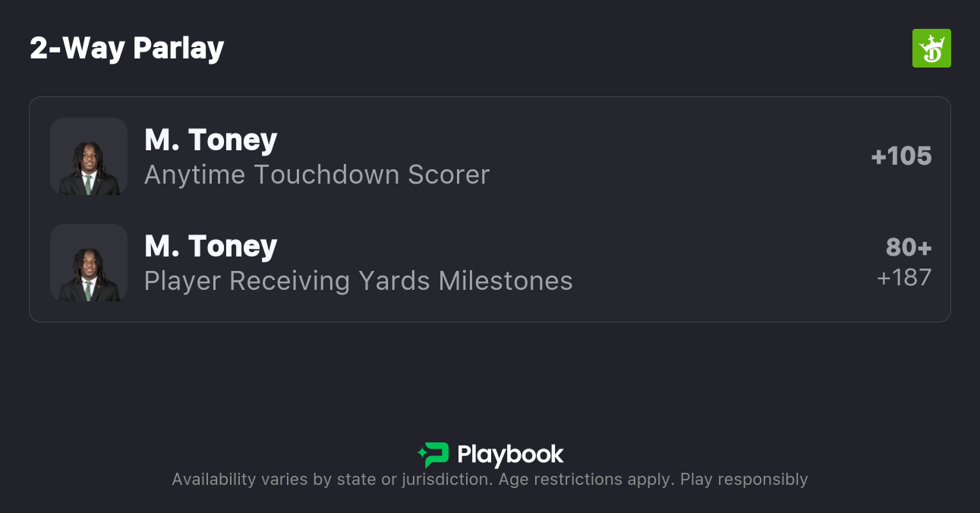Image resolution: width=980 pixels, height=513 pixels.
Task: Open the Playbook wordmark link
Action: coord(510,455)
